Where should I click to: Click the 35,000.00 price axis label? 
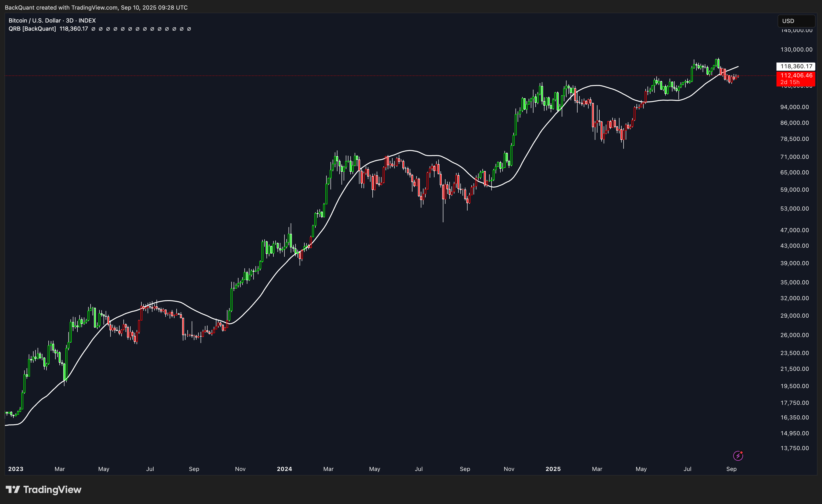click(794, 282)
